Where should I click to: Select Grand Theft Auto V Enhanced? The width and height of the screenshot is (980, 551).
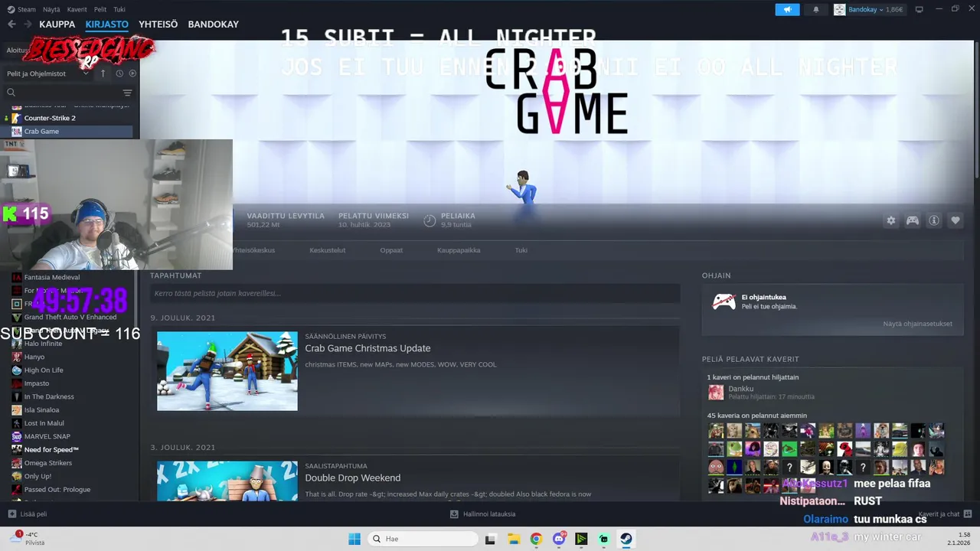70,317
